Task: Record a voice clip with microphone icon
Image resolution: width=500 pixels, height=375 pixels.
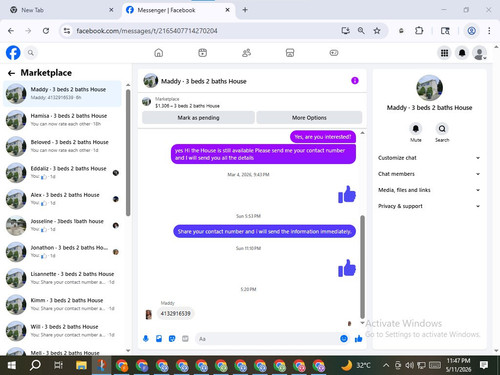Action: [146, 339]
